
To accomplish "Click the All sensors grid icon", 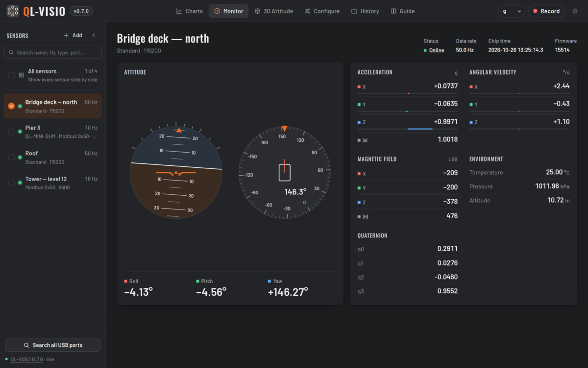I will 21,75.
